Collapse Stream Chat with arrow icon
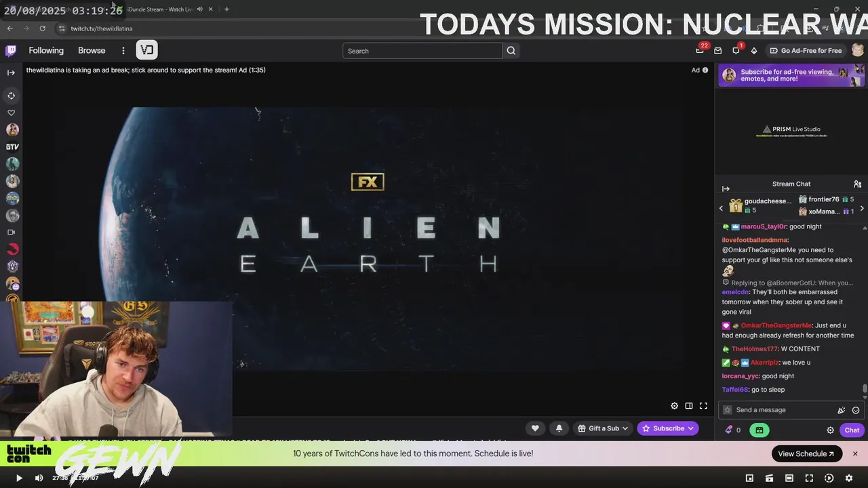The width and height of the screenshot is (868, 488). [x=726, y=188]
